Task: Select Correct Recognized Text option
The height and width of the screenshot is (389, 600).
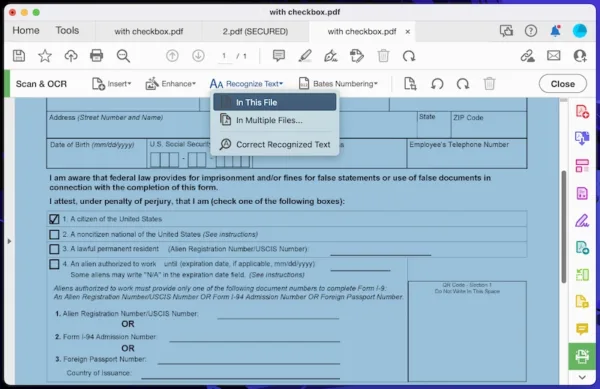Action: click(275, 144)
